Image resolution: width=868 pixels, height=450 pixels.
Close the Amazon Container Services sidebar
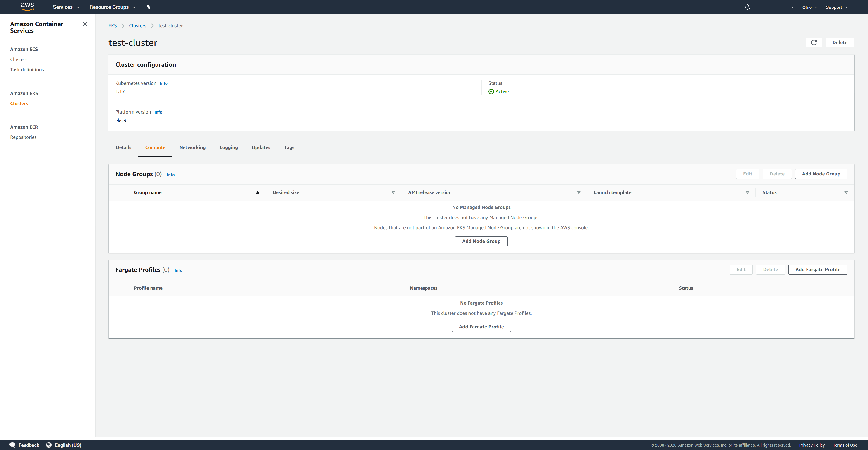[x=85, y=24]
